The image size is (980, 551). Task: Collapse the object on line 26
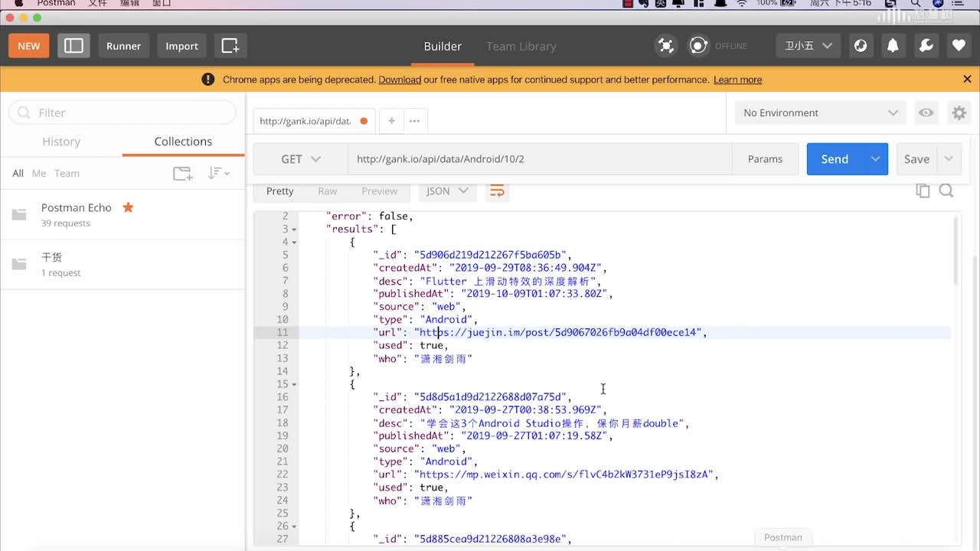click(x=295, y=527)
